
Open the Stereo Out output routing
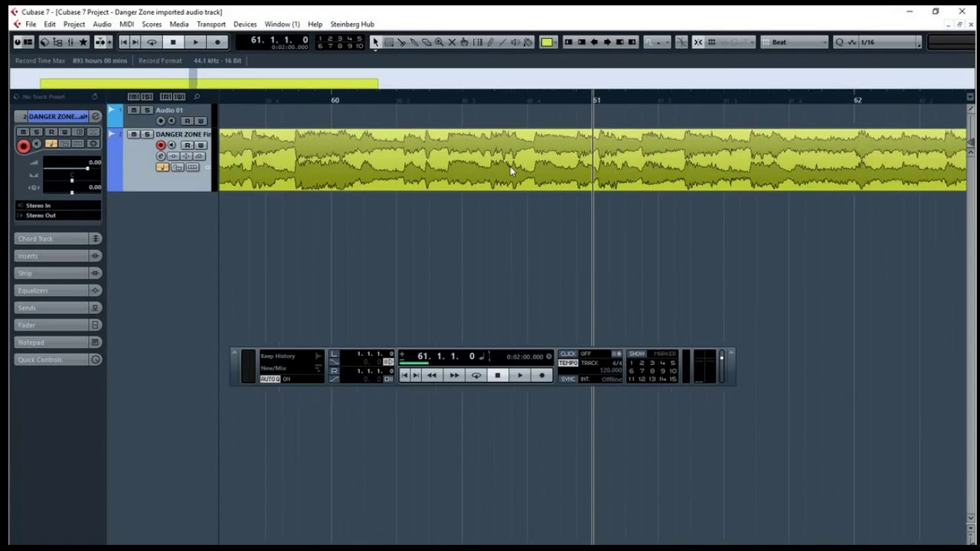click(58, 216)
